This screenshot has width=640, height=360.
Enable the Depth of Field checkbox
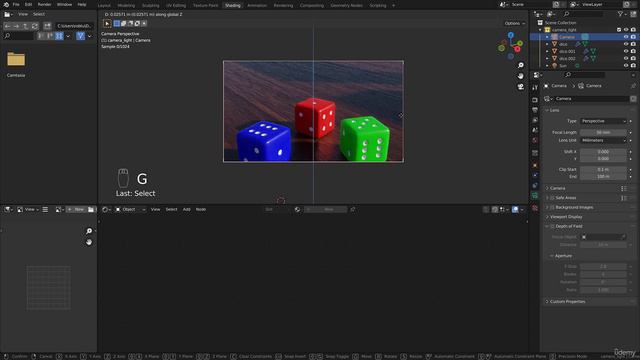552,226
